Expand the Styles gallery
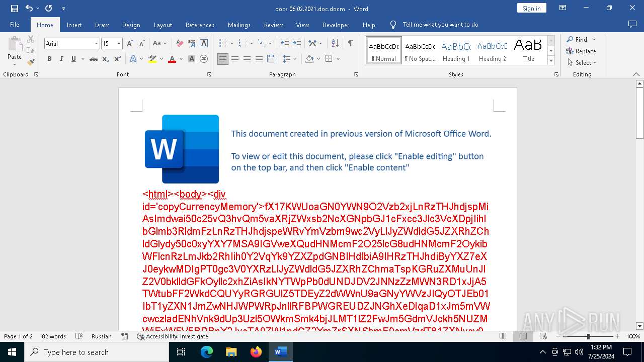This screenshot has height=362, width=644. (551, 61)
